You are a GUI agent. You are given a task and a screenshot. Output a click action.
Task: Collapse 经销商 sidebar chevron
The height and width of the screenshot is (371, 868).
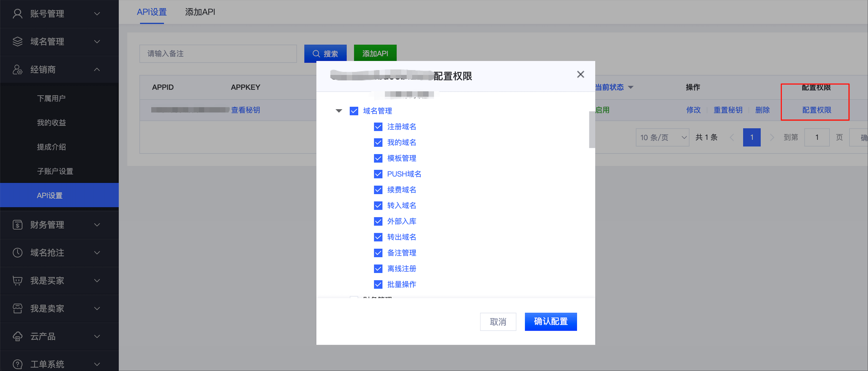click(97, 69)
